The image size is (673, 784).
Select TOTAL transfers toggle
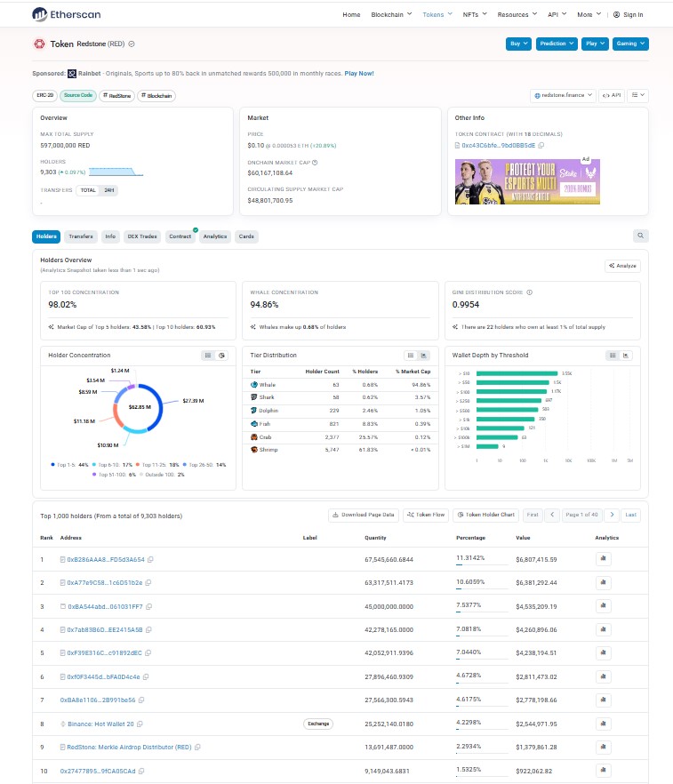(88, 190)
